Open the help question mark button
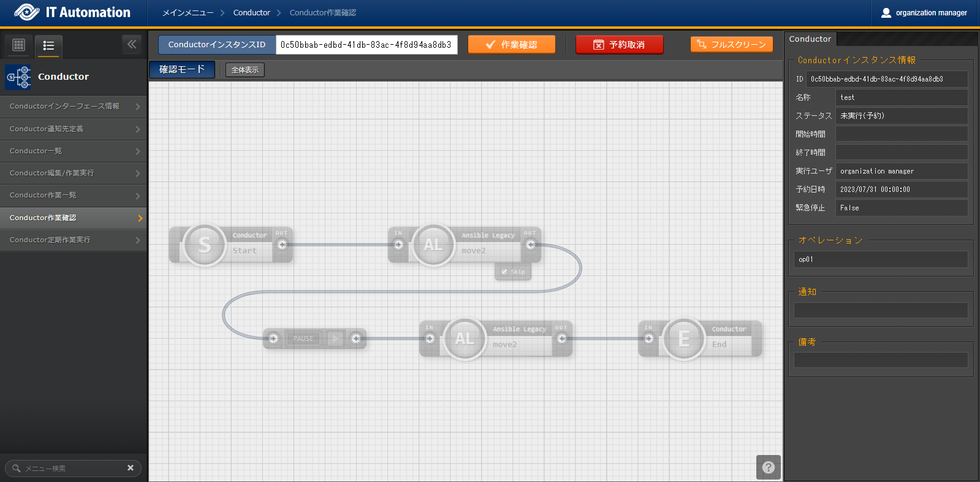Image resolution: width=980 pixels, height=482 pixels. (768, 467)
